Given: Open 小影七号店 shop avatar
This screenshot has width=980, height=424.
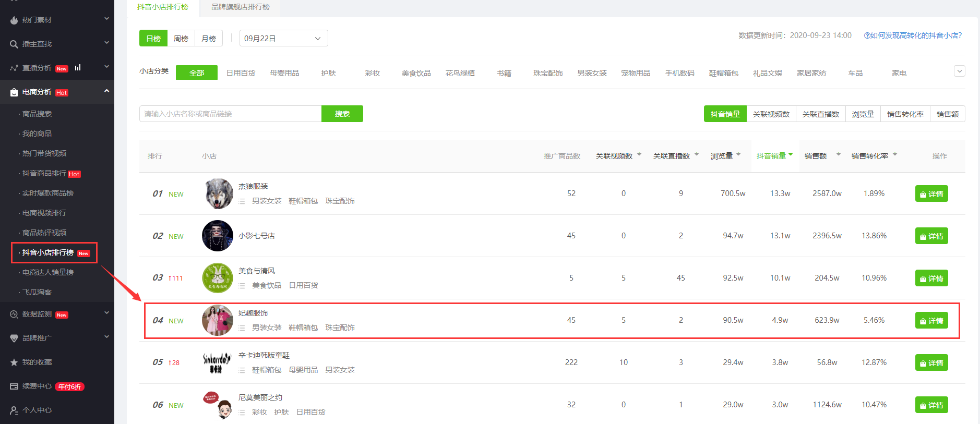Looking at the screenshot, I should point(218,236).
